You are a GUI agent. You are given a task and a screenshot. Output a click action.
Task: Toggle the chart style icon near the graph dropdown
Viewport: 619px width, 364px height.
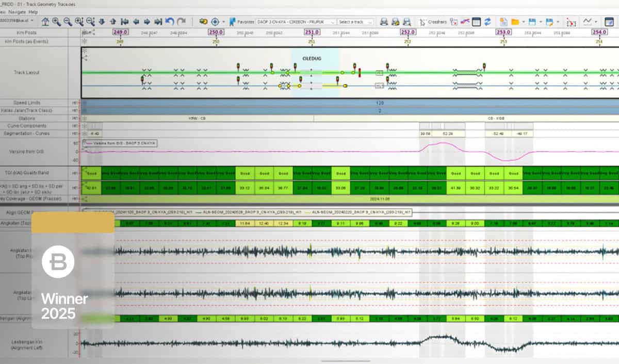point(587,22)
